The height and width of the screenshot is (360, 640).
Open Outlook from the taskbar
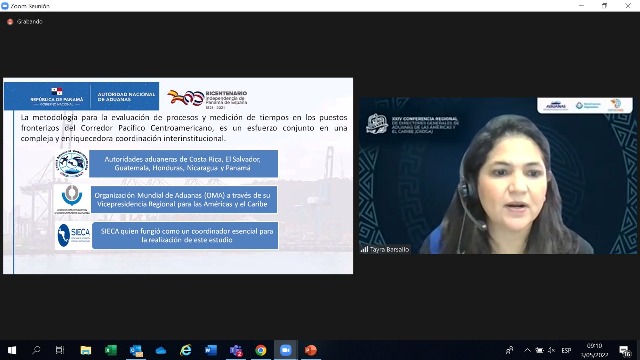(x=136, y=350)
